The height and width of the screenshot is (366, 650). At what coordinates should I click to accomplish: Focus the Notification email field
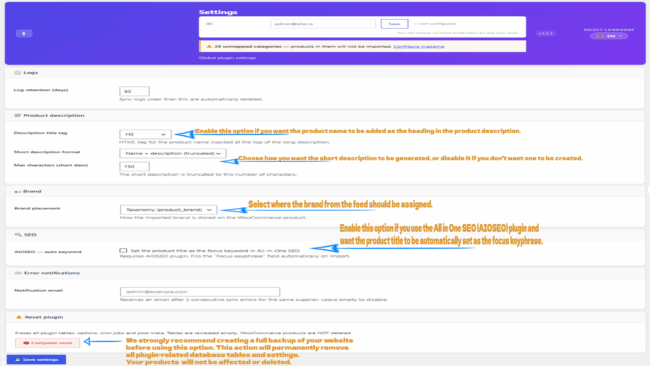point(200,292)
